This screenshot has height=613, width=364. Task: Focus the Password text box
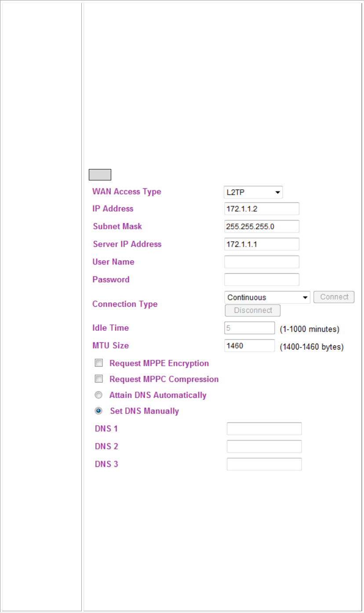tap(262, 279)
